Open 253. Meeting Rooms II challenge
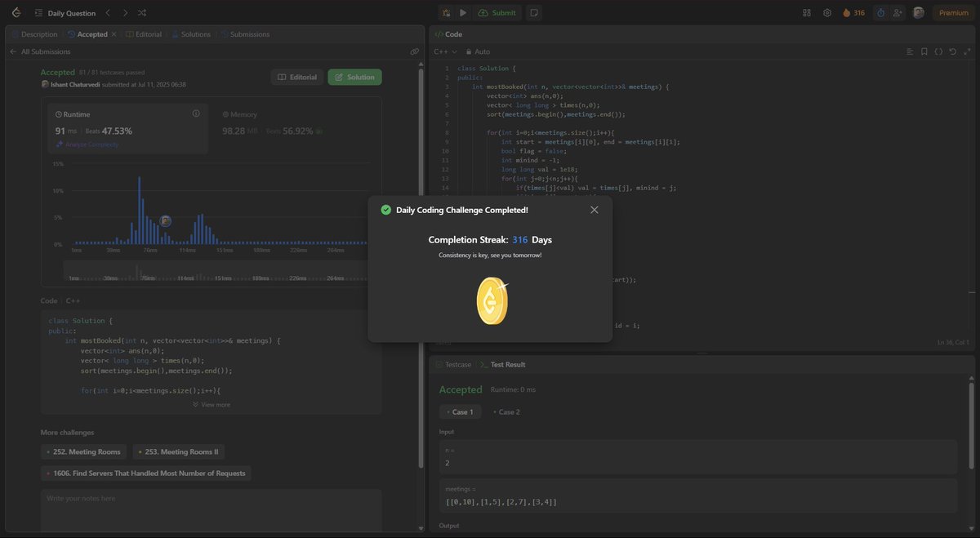Image resolution: width=980 pixels, height=538 pixels. (x=178, y=451)
